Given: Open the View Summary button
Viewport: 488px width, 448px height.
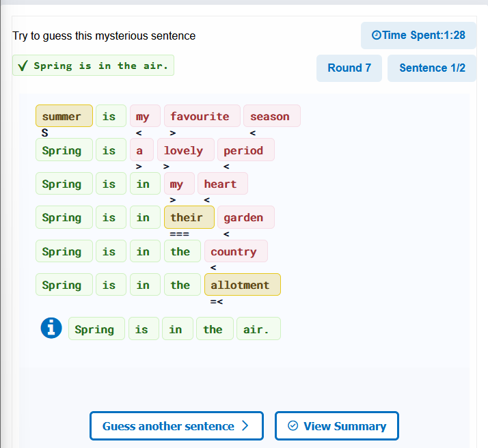Looking at the screenshot, I should tap(337, 425).
